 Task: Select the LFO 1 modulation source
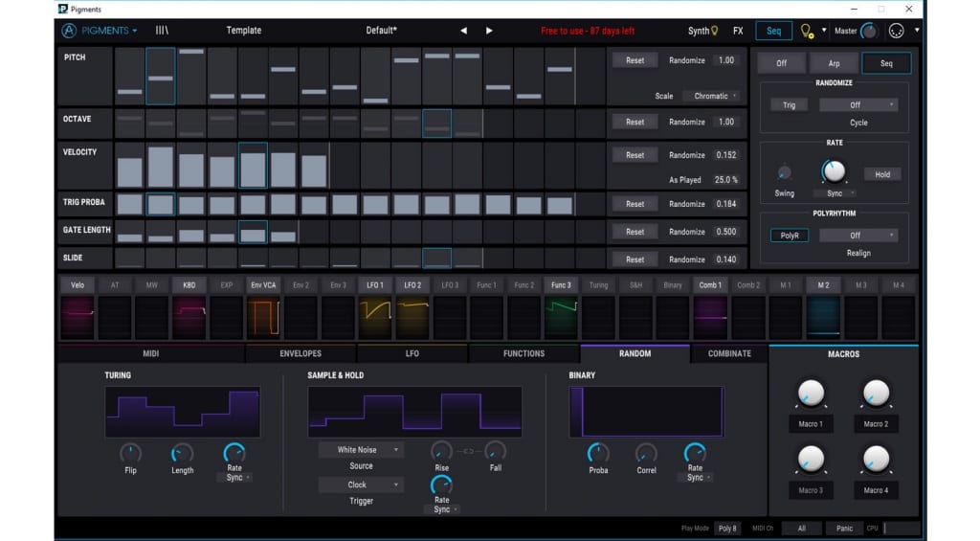375,285
